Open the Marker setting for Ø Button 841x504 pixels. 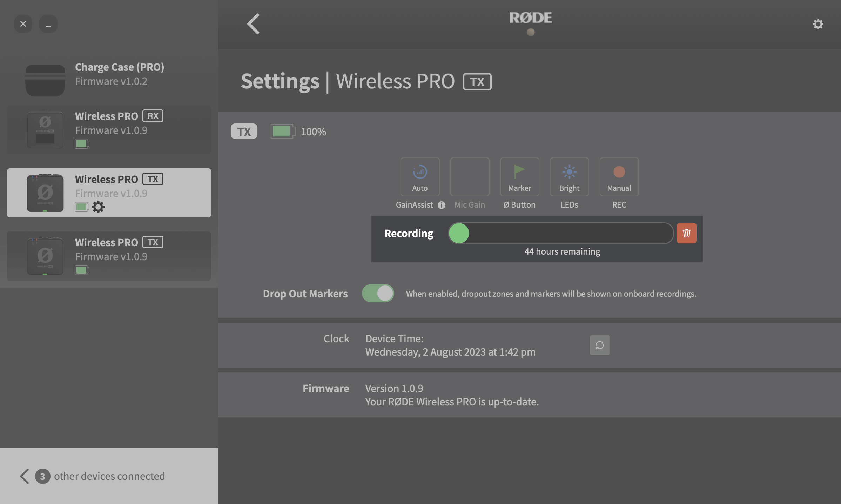click(x=519, y=176)
